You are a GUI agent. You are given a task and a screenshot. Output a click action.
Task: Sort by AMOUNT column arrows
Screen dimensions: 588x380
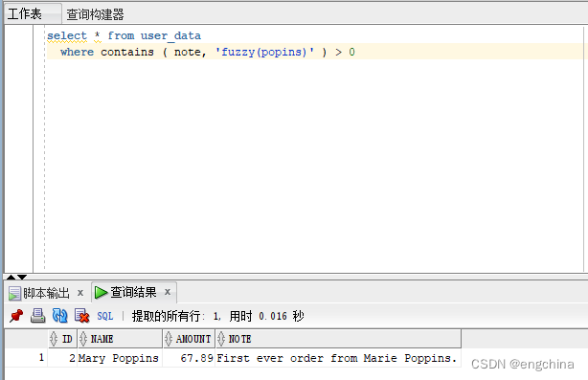(169, 339)
